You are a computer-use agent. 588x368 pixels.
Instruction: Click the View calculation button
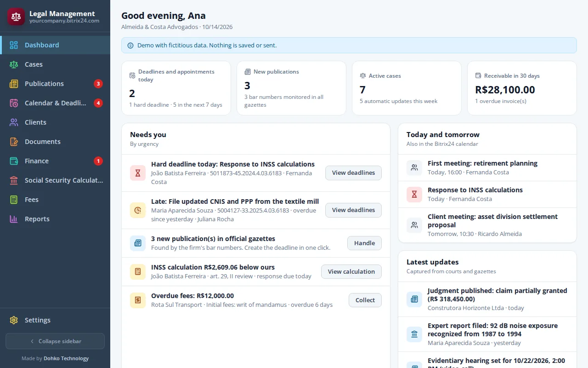[x=351, y=272]
